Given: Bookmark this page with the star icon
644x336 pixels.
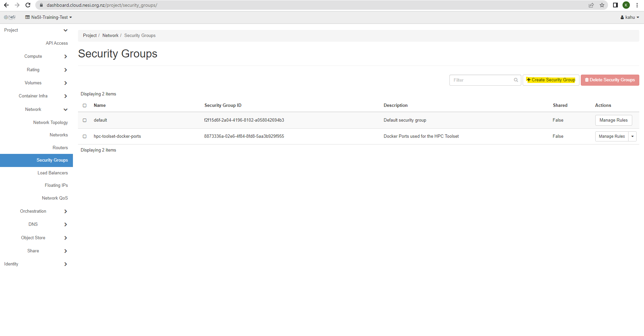Looking at the screenshot, I should click(x=602, y=5).
